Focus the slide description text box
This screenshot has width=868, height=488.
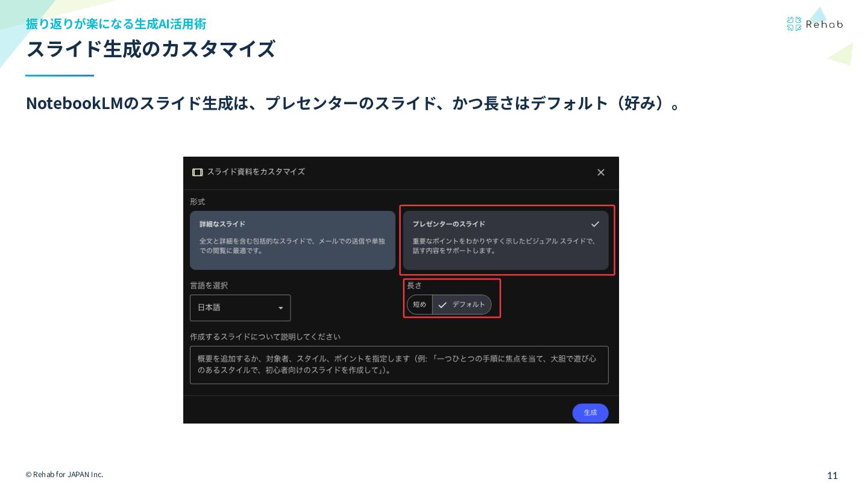click(399, 364)
